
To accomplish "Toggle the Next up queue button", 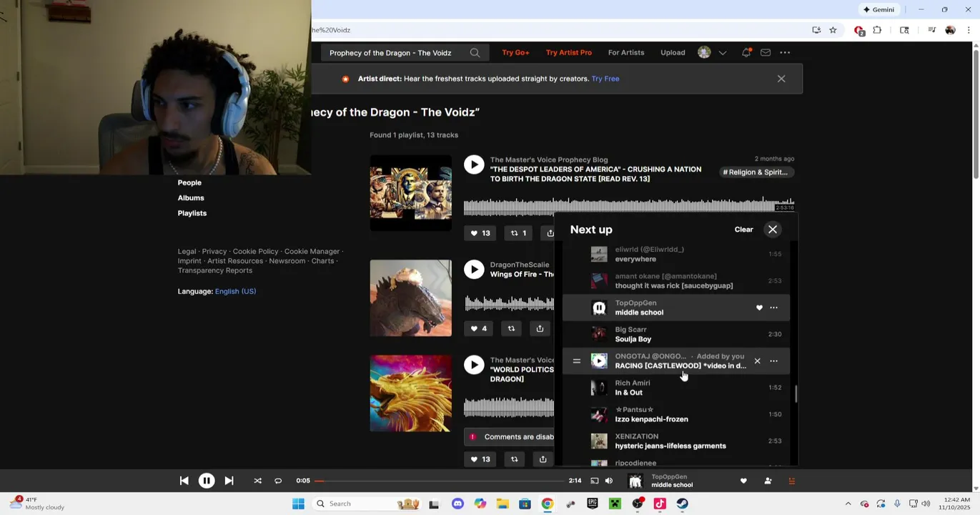I will tap(791, 481).
